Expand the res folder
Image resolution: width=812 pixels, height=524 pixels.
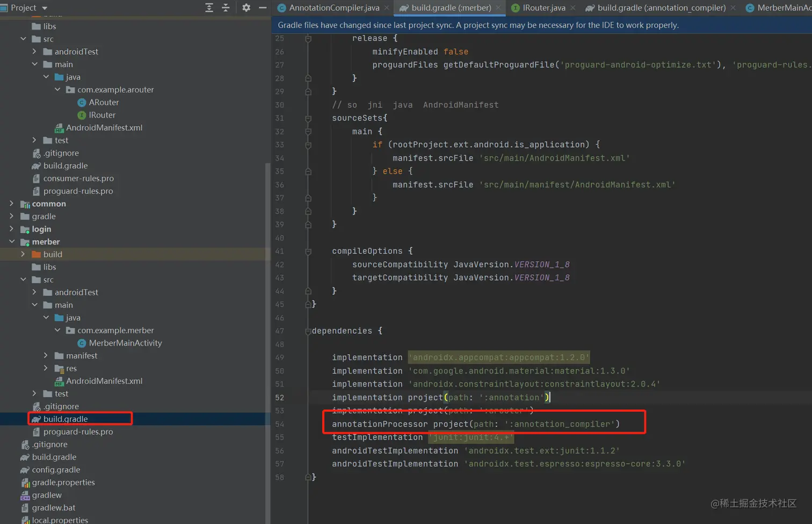click(x=46, y=368)
